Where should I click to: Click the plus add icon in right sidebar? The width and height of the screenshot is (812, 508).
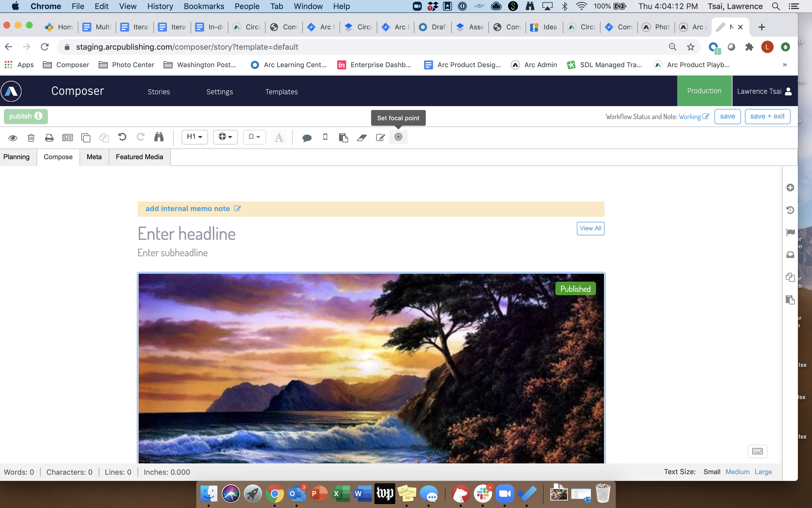click(x=790, y=187)
